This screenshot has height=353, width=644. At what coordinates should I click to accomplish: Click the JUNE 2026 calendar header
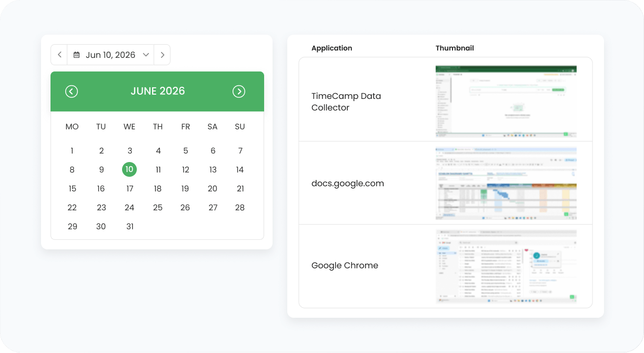[x=158, y=91]
